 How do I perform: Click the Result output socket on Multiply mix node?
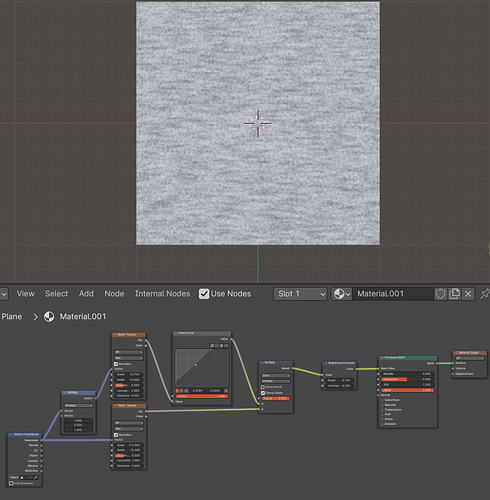[293, 368]
